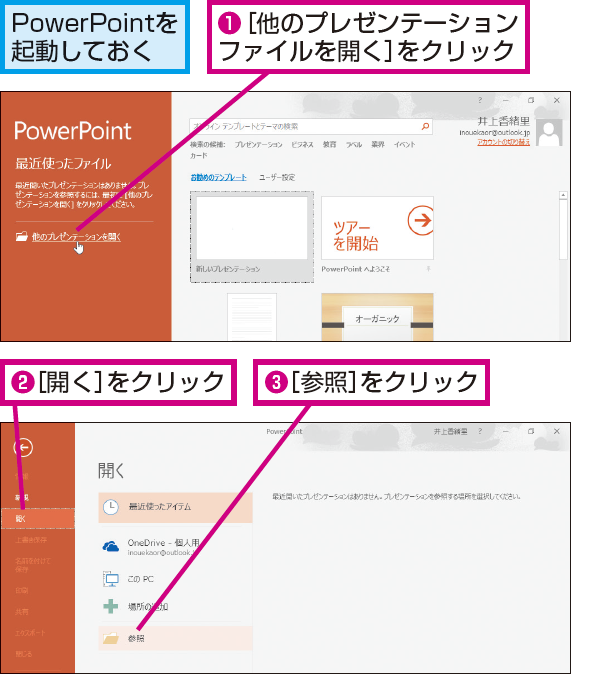Click 参照 to browse files
This screenshot has width=600, height=674.
(x=175, y=638)
